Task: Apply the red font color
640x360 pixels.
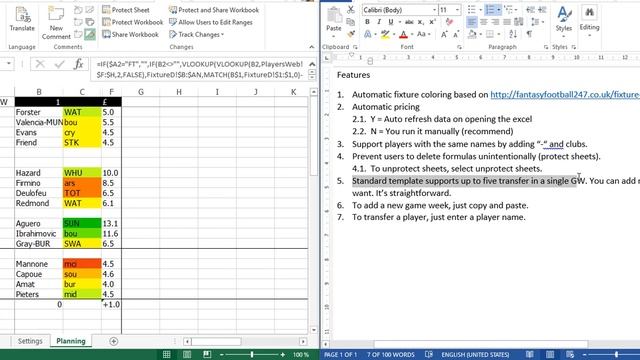Action: coord(403,35)
